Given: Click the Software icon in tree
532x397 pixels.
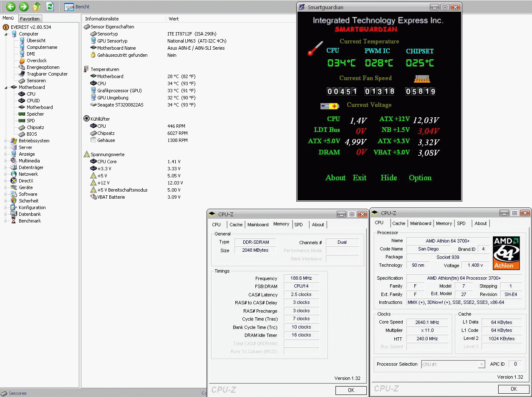Looking at the screenshot, I should pyautogui.click(x=14, y=194).
